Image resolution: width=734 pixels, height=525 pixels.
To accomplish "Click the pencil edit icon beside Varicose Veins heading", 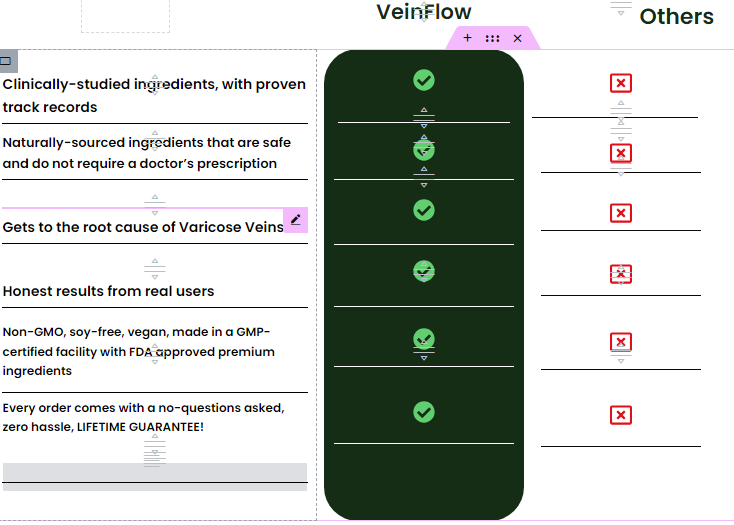I will click(295, 220).
